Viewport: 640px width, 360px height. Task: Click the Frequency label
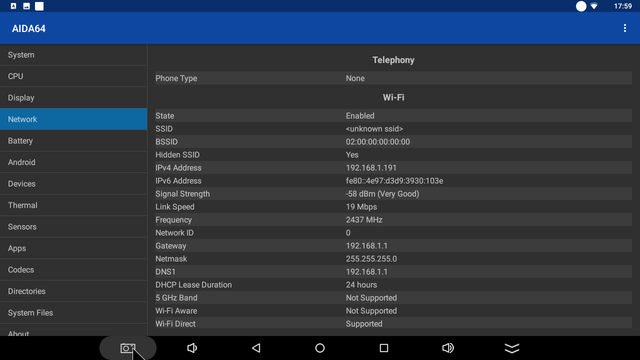[173, 220]
